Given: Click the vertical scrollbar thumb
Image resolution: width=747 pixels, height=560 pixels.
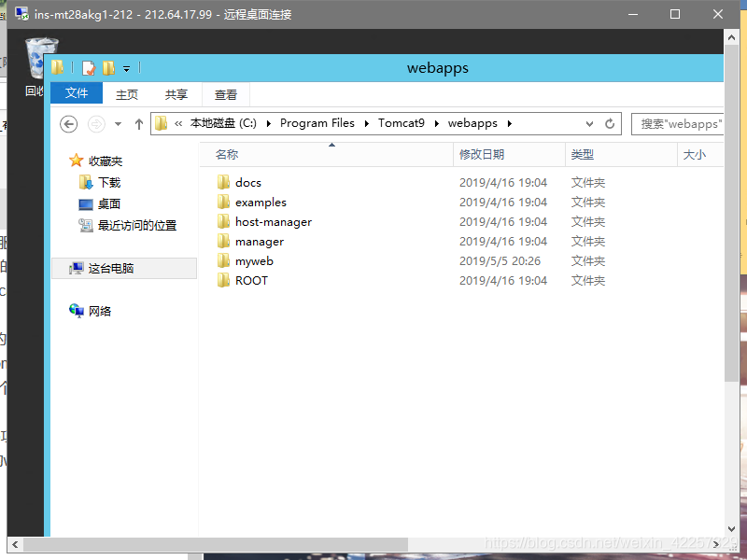Looking at the screenshot, I should 731,213.
